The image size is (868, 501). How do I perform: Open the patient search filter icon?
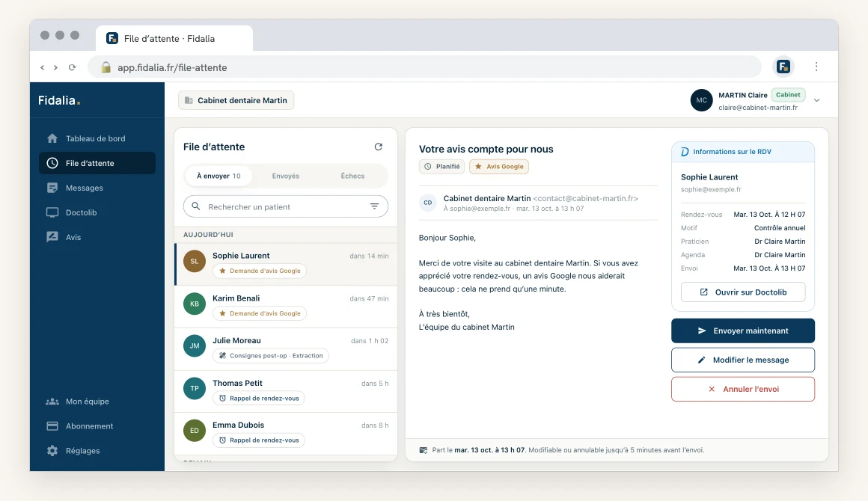375,206
